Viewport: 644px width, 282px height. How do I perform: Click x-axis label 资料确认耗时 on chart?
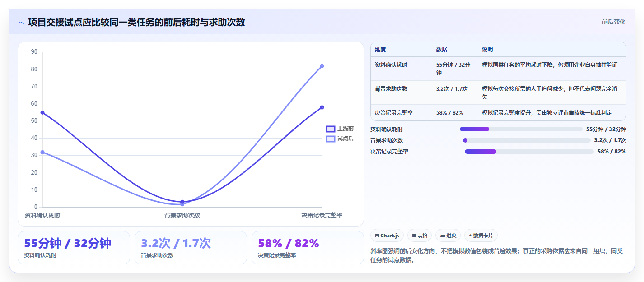pyautogui.click(x=42, y=216)
